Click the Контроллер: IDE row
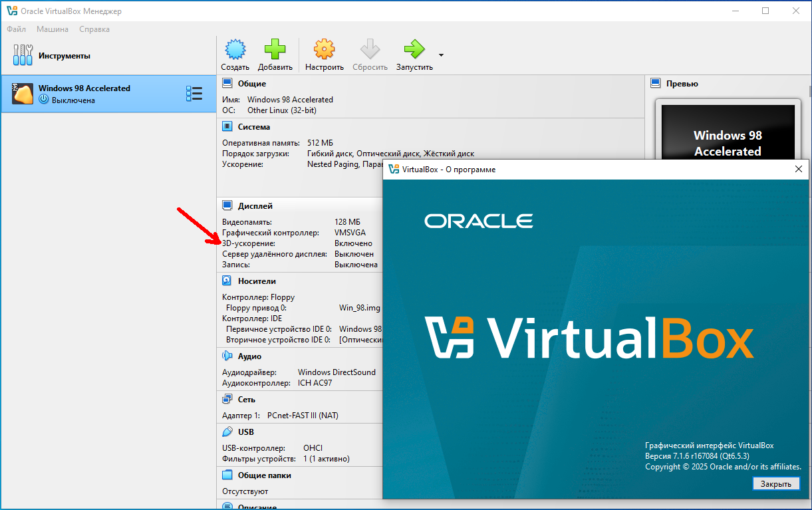This screenshot has height=510, width=812. pos(252,319)
